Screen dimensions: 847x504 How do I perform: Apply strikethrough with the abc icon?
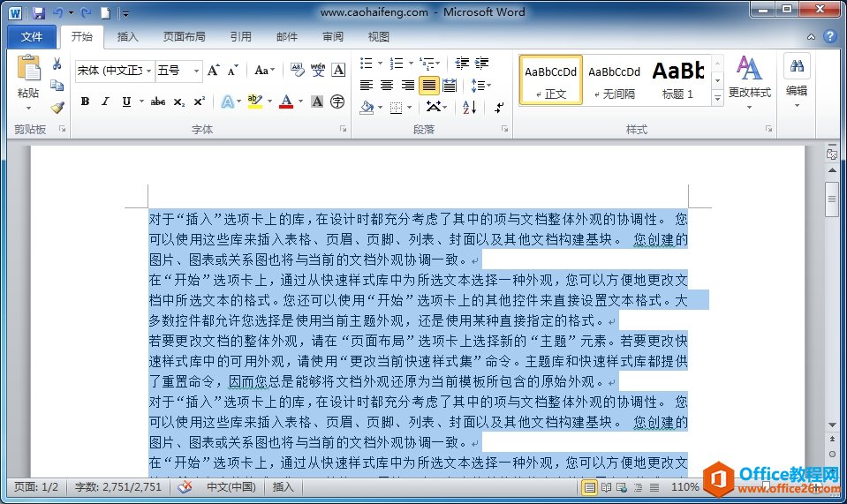coord(158,102)
